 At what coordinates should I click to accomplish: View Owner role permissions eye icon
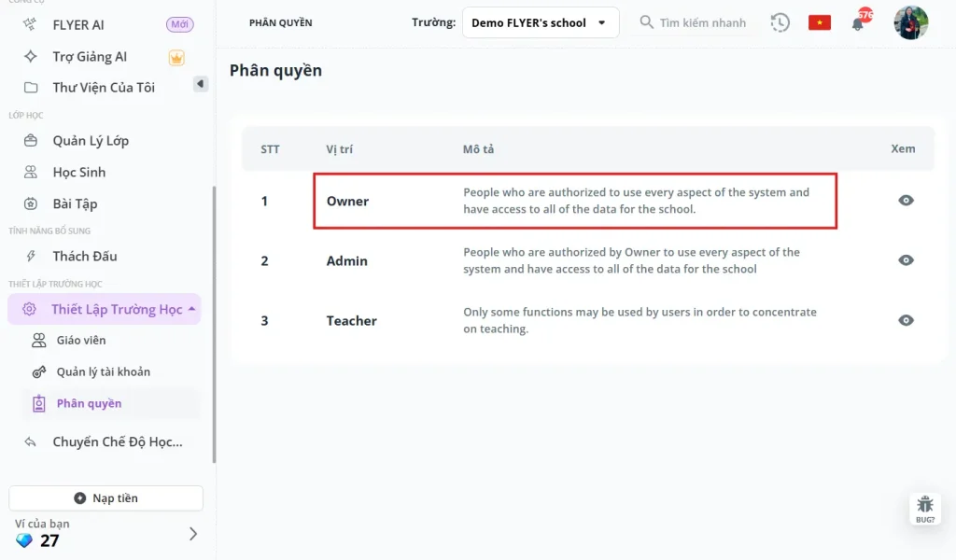click(906, 201)
